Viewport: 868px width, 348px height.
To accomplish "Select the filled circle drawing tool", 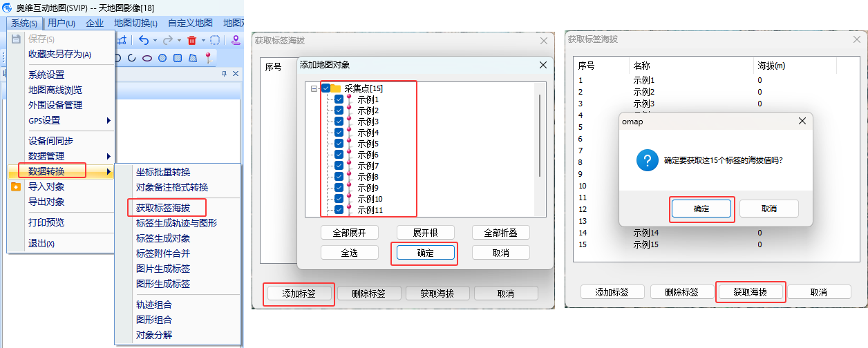I will coord(162,58).
